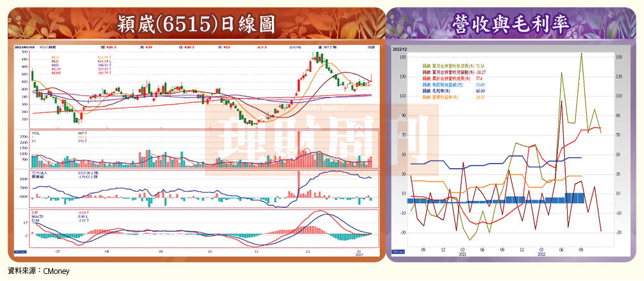Click the MACD indicator label
The width and height of the screenshot is (644, 281).
tap(36, 216)
